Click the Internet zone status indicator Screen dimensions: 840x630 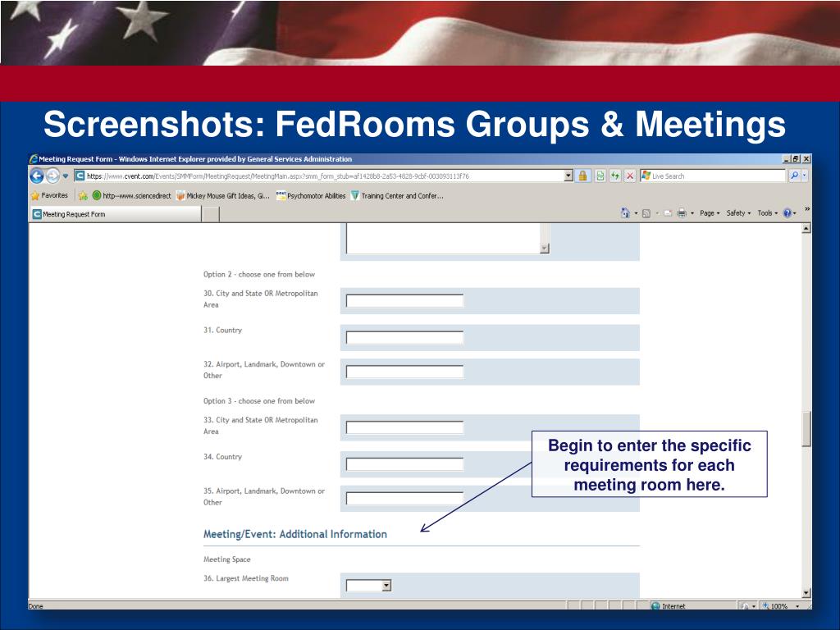[668, 606]
